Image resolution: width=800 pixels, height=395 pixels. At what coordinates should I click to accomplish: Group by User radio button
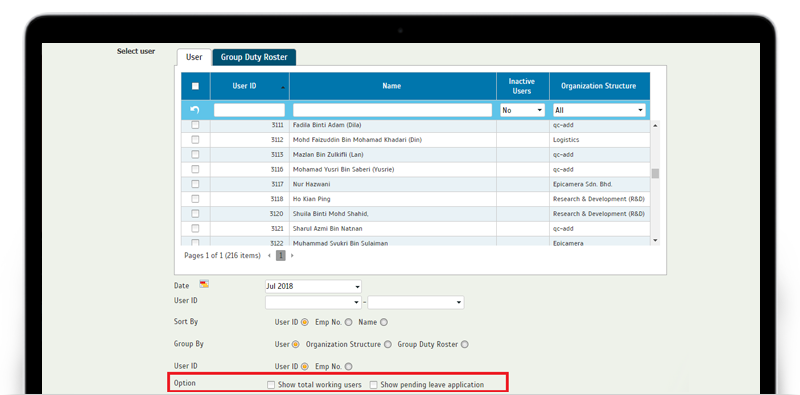click(295, 344)
